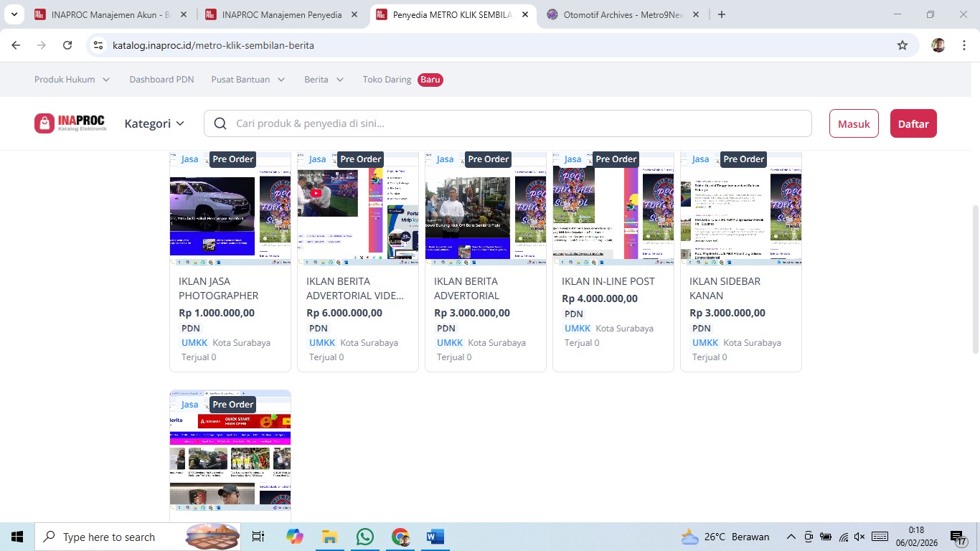
Task: Open the IKLAN JASA PHOTOGRAPHER thumbnail image
Action: coord(230,209)
